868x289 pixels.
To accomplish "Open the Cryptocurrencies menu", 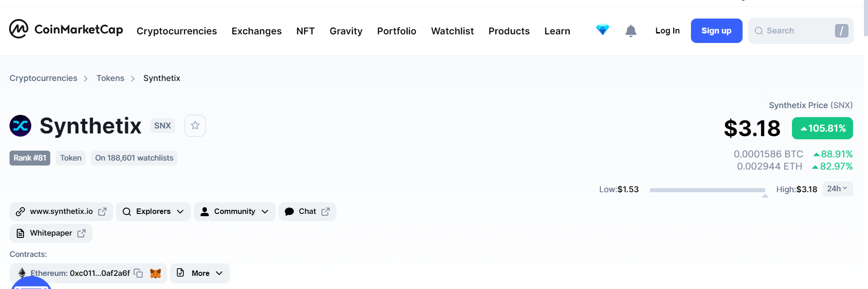I will pos(177,31).
